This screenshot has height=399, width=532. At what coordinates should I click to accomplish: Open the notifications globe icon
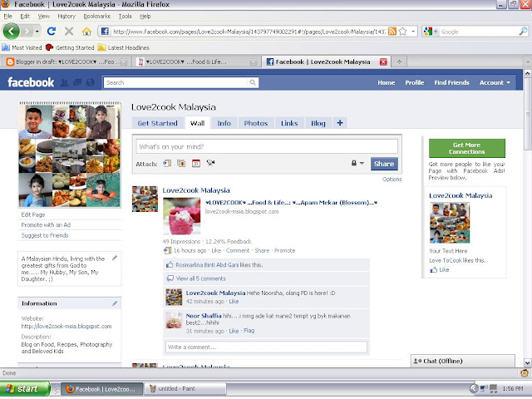(91, 82)
